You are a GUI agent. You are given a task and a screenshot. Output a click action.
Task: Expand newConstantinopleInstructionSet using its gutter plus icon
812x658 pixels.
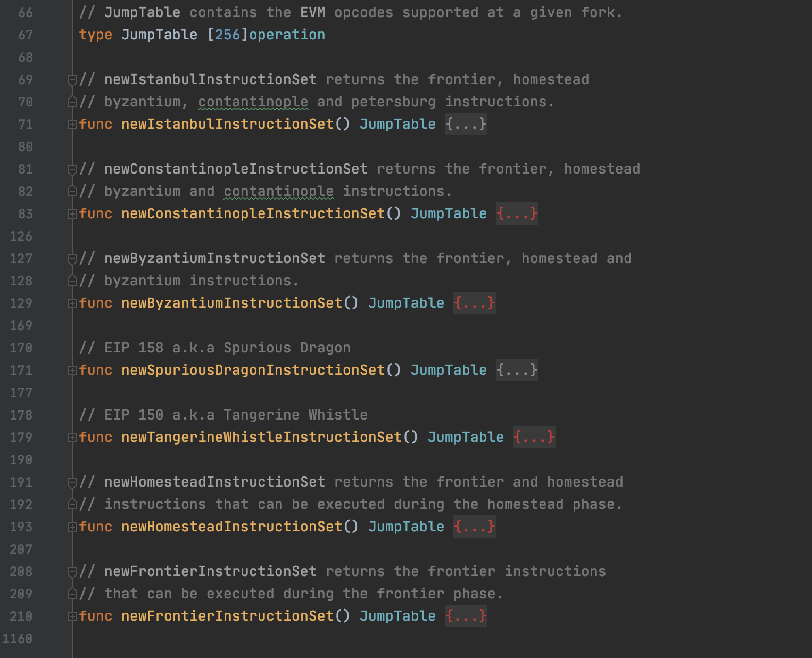coord(72,214)
